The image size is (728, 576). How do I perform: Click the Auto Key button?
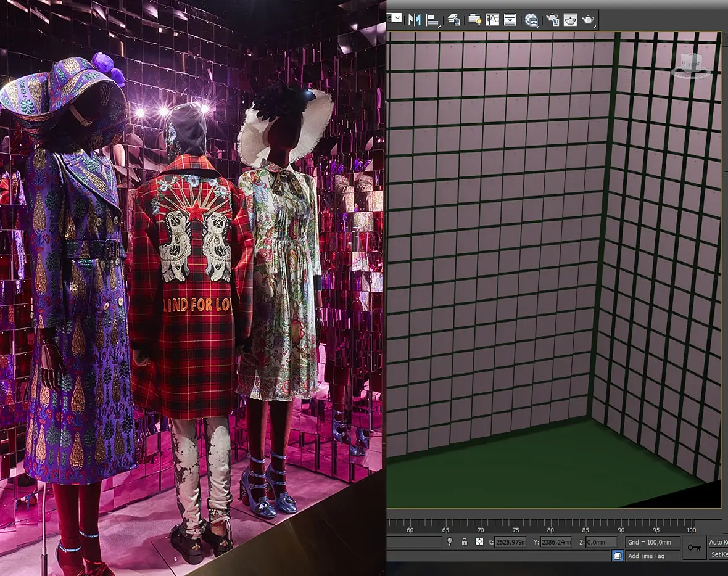[x=718, y=542]
